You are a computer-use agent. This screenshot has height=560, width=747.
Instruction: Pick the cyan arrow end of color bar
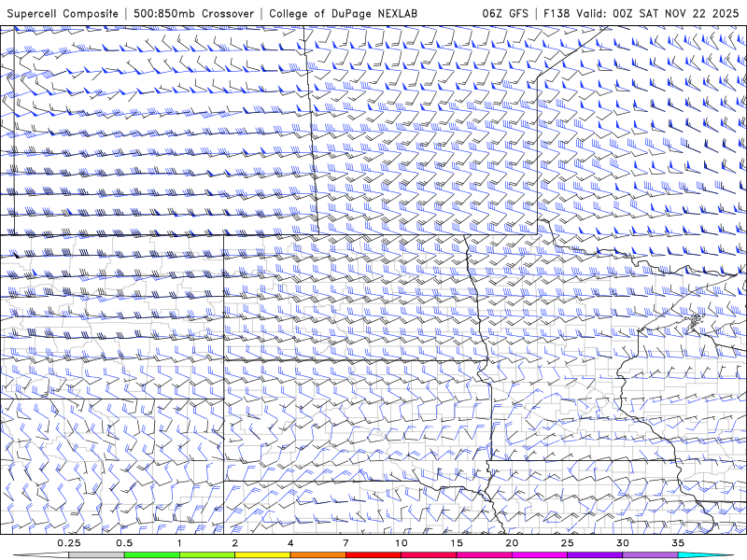[705, 554]
